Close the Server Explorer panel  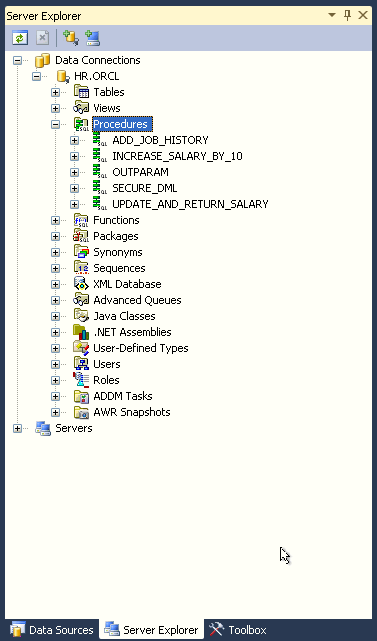(363, 15)
